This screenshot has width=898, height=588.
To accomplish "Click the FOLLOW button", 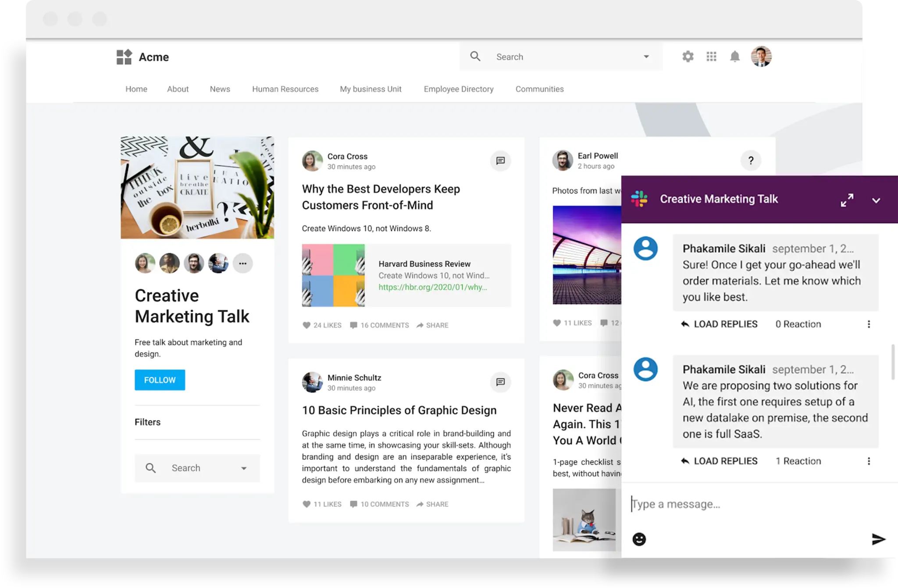I will 160,380.
